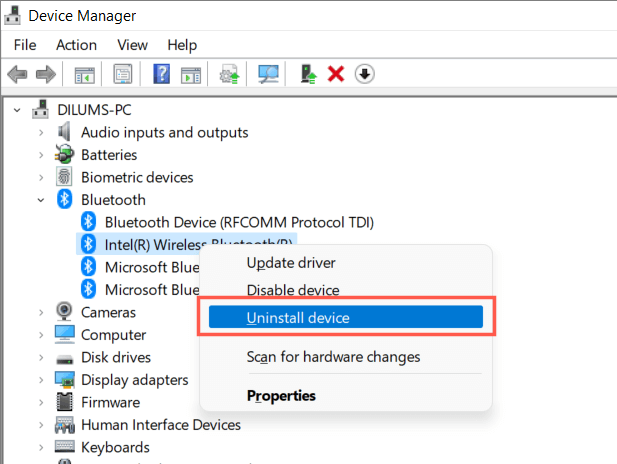Click the blue Help toolbar icon

click(161, 75)
